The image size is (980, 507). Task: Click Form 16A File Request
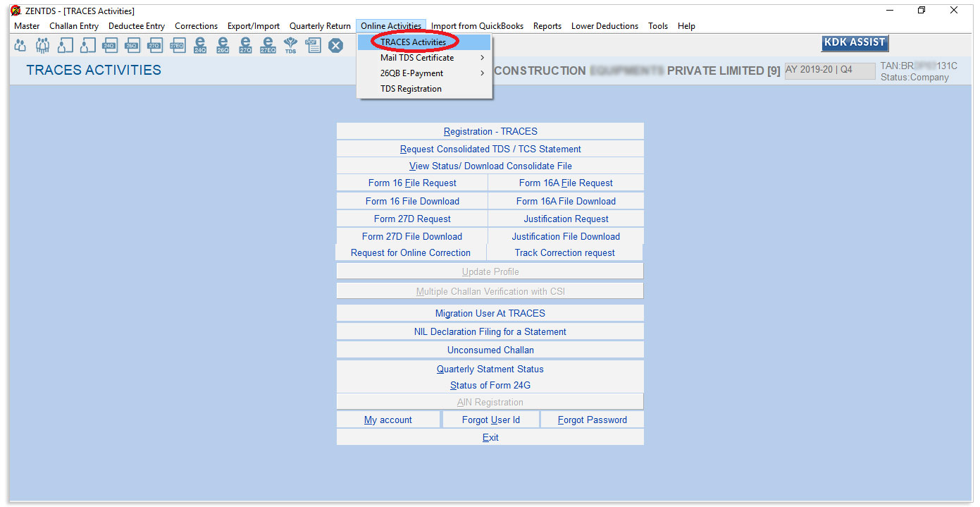[x=566, y=183]
